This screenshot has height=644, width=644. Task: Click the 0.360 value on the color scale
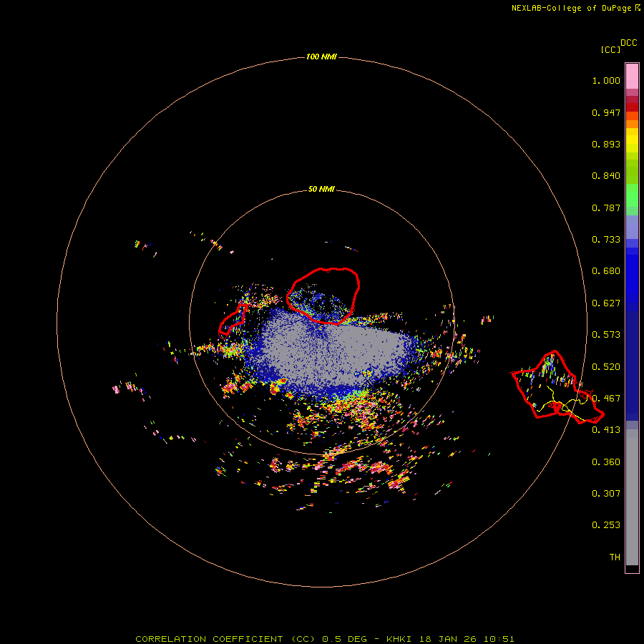tap(606, 462)
